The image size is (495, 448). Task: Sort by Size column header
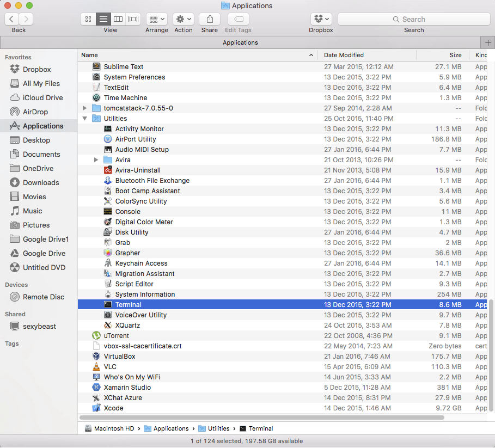tap(443, 55)
